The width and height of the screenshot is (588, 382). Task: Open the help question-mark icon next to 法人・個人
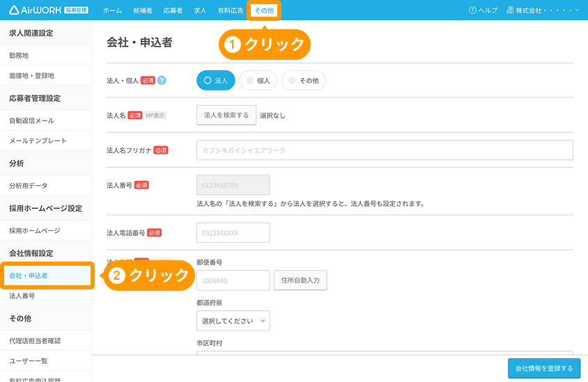coord(162,81)
